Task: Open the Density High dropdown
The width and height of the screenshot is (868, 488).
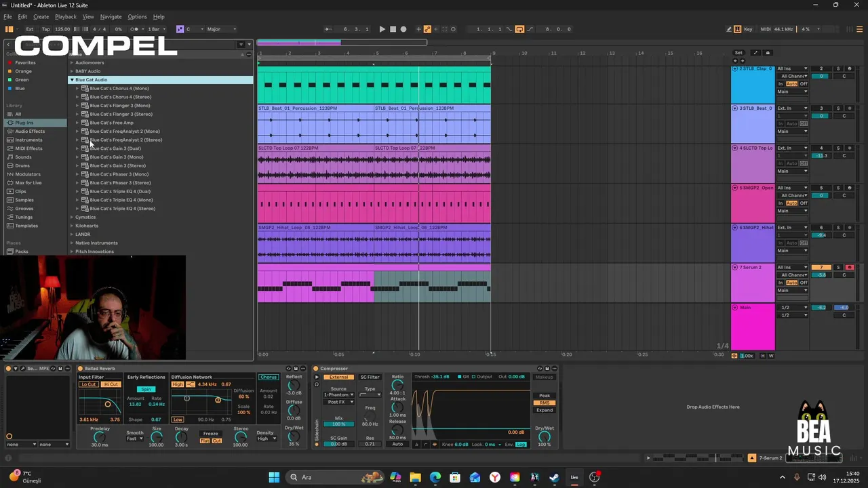Action: pyautogui.click(x=267, y=439)
